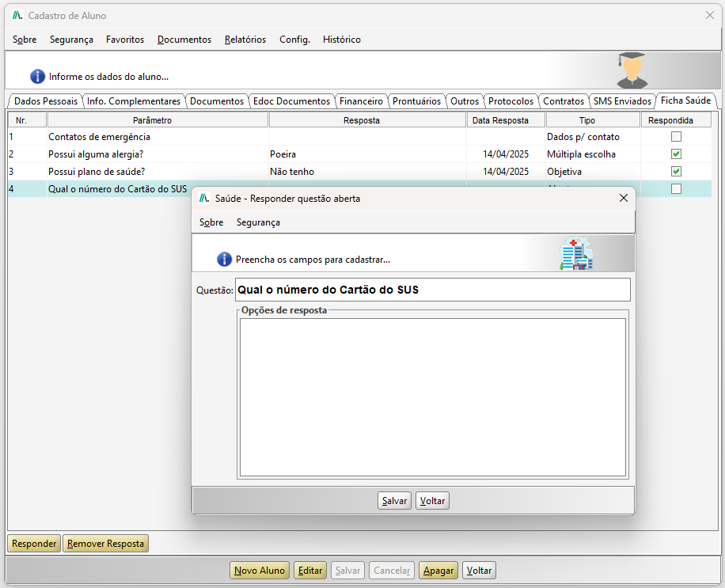725x588 pixels.
Task: Switch to the Financeiro tab
Action: 361,101
